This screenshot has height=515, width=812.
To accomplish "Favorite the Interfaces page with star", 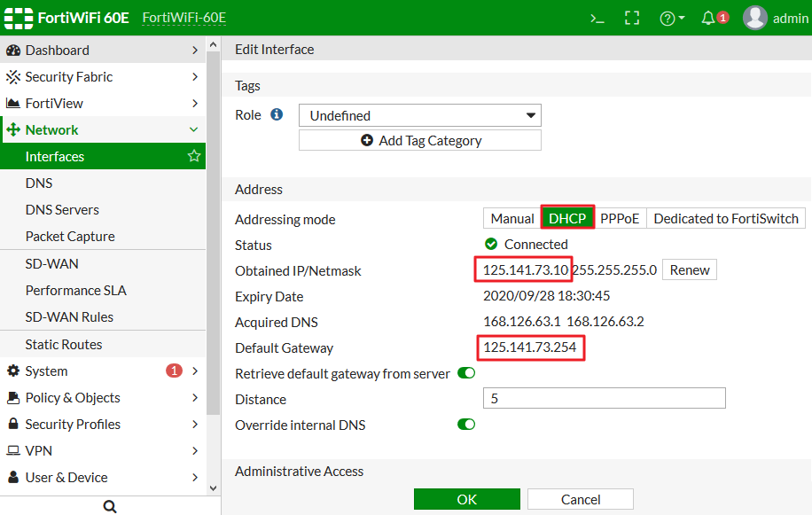I will pos(194,156).
